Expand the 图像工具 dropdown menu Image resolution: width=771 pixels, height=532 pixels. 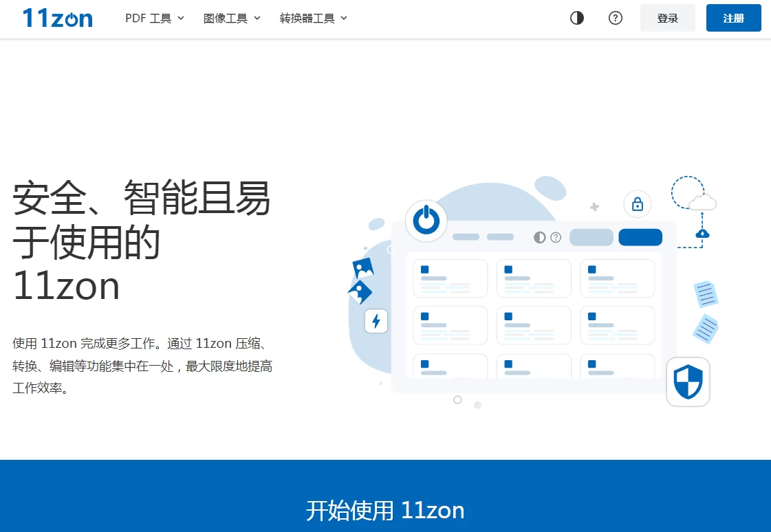(232, 19)
